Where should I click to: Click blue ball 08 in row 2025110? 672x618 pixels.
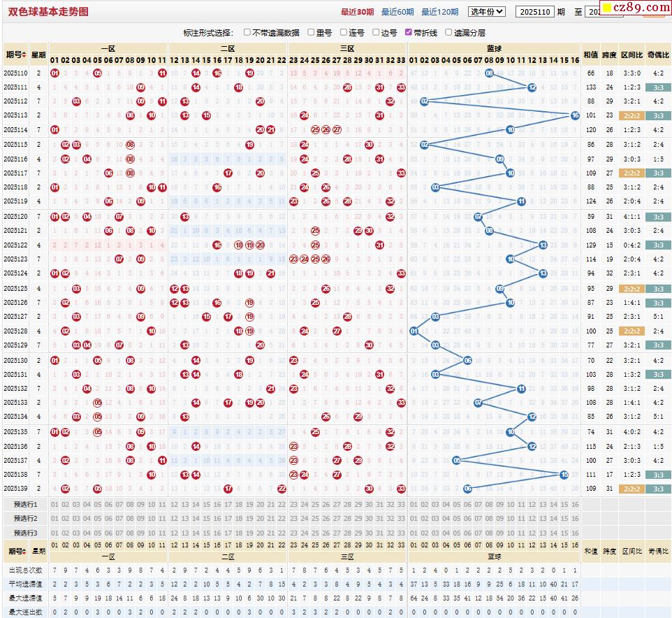(x=489, y=73)
